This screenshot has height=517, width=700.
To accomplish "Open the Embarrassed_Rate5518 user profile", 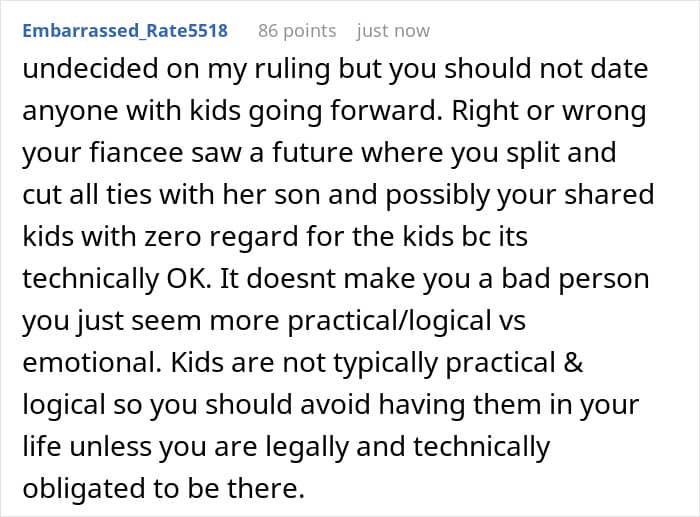I will [124, 30].
